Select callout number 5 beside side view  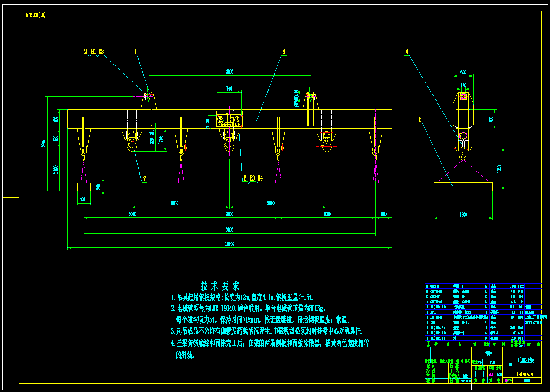pos(420,119)
